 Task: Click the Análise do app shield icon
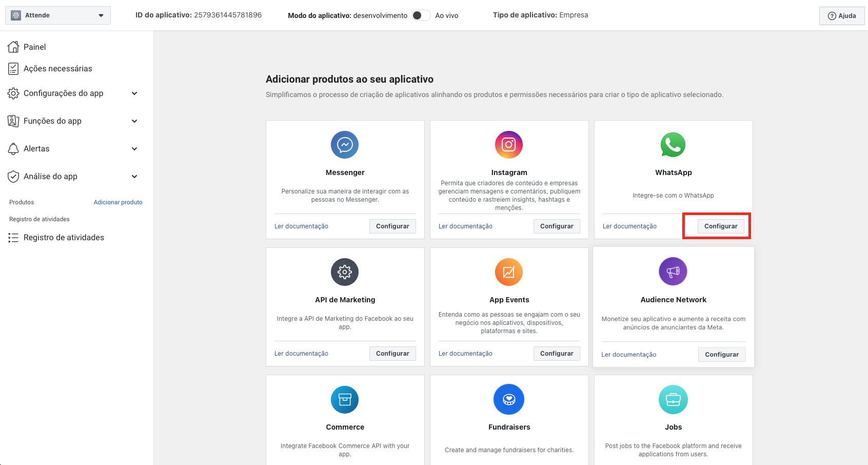coord(13,177)
